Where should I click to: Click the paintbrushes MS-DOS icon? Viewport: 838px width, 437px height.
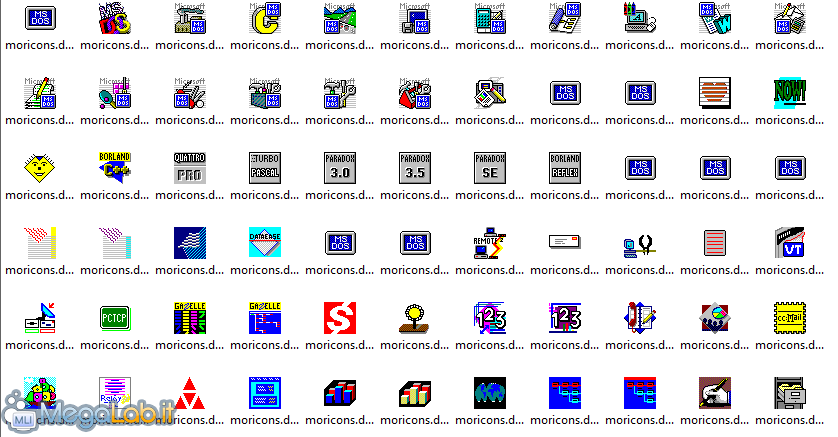190,93
